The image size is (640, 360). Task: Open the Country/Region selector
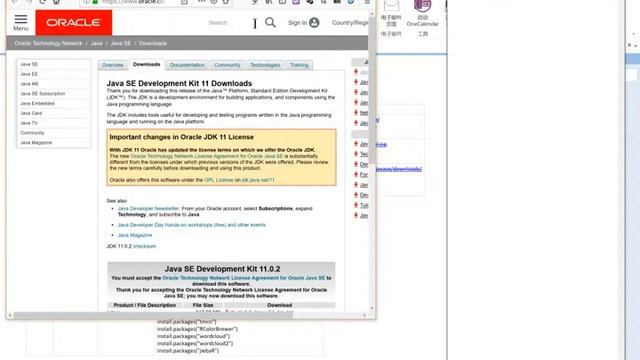350,22
